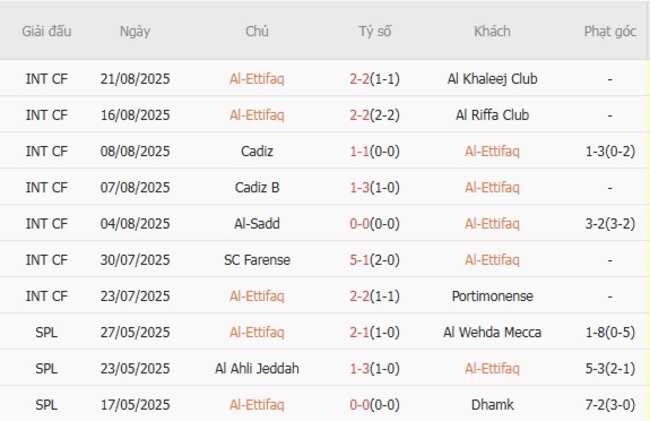650x421 pixels.
Task: Select the SC Farense team name
Action: tap(257, 260)
